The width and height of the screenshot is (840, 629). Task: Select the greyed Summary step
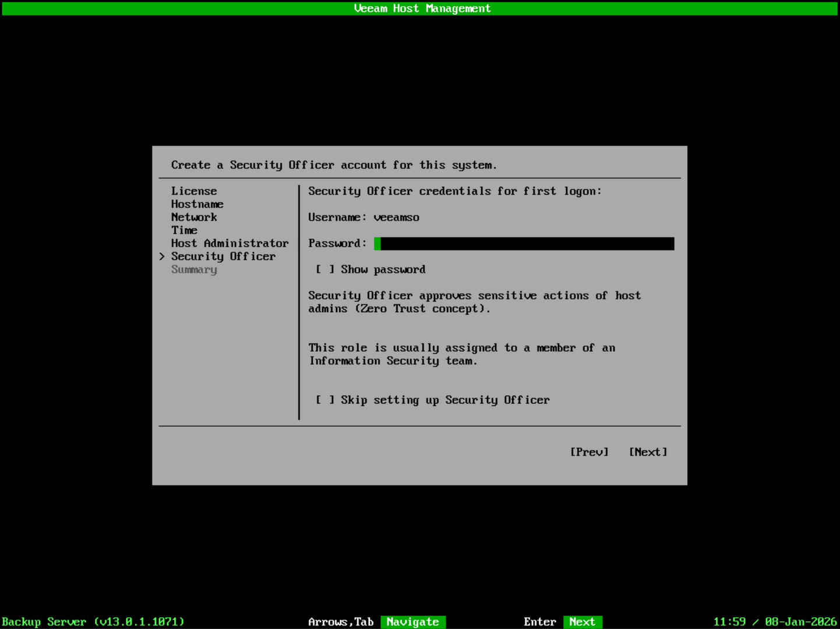coord(194,270)
